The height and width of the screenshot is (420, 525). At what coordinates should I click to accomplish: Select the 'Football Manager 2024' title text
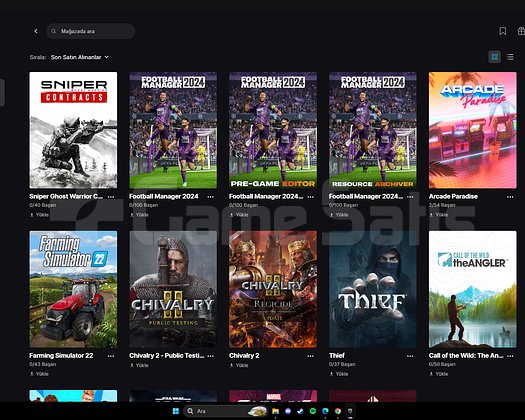coord(164,197)
